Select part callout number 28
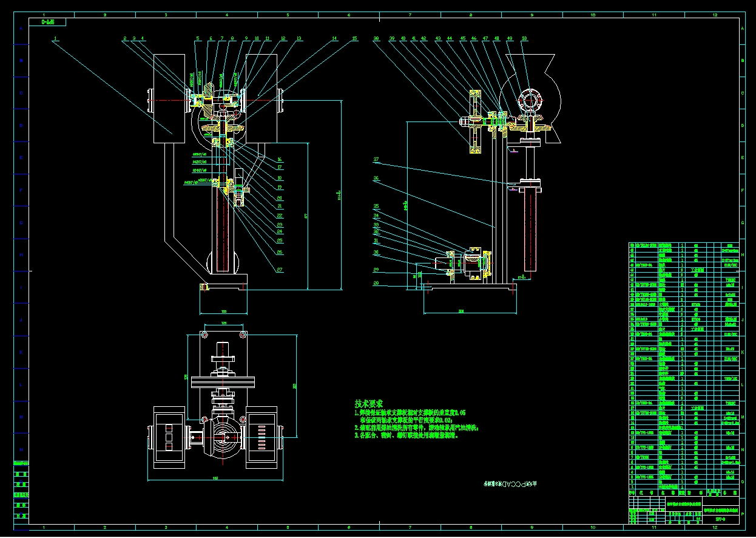The image size is (756, 538). click(376, 283)
